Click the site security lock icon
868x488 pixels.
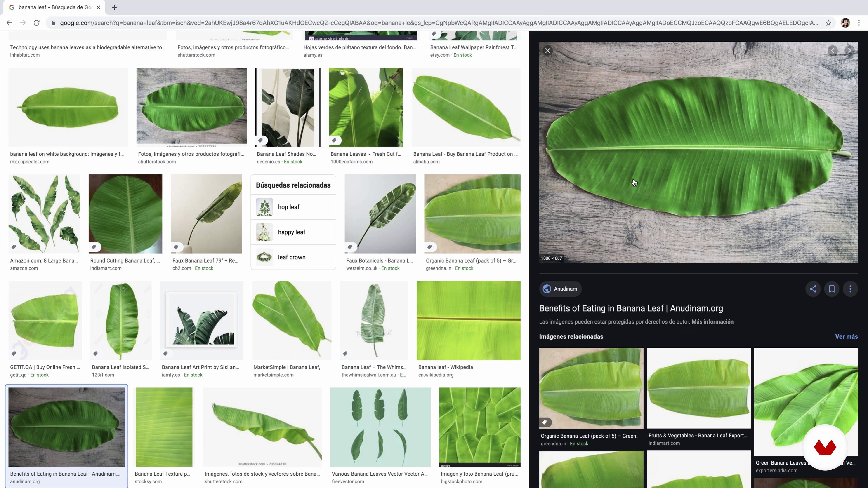coord(53,23)
